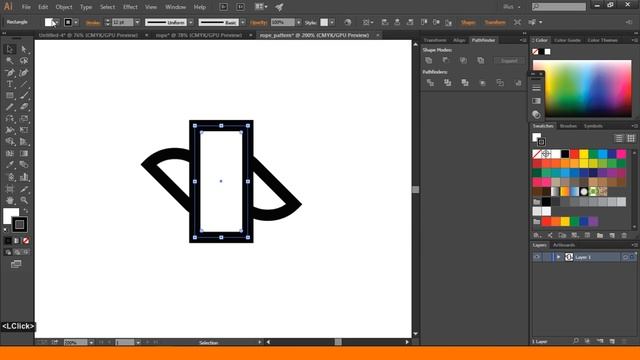640x360 pixels.
Task: Click the Stroke link in control bar
Action: pos(93,22)
